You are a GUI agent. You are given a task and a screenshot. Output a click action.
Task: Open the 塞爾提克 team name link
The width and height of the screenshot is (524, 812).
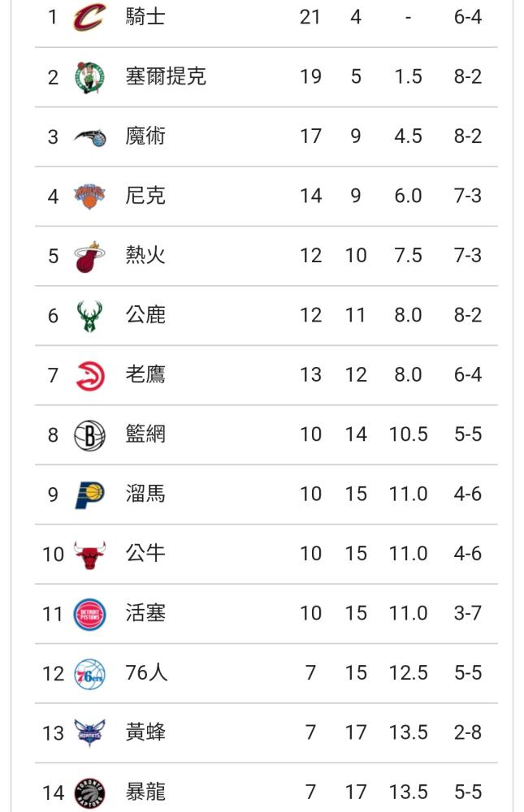click(x=166, y=76)
